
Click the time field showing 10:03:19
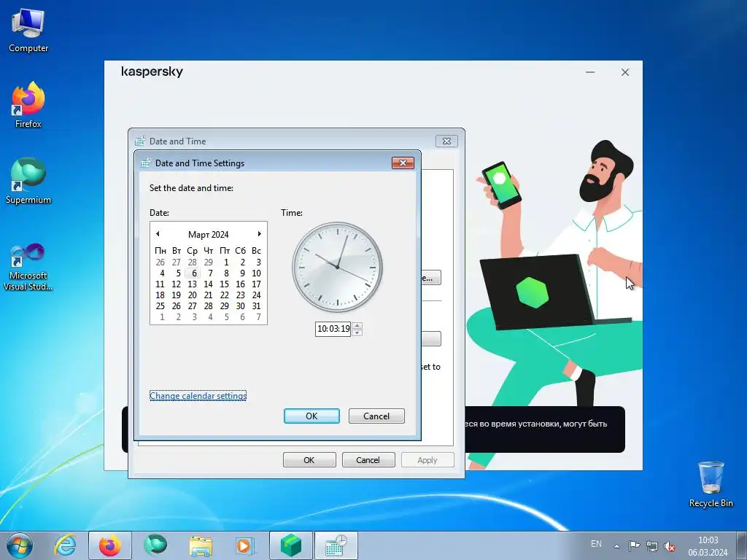(x=333, y=329)
